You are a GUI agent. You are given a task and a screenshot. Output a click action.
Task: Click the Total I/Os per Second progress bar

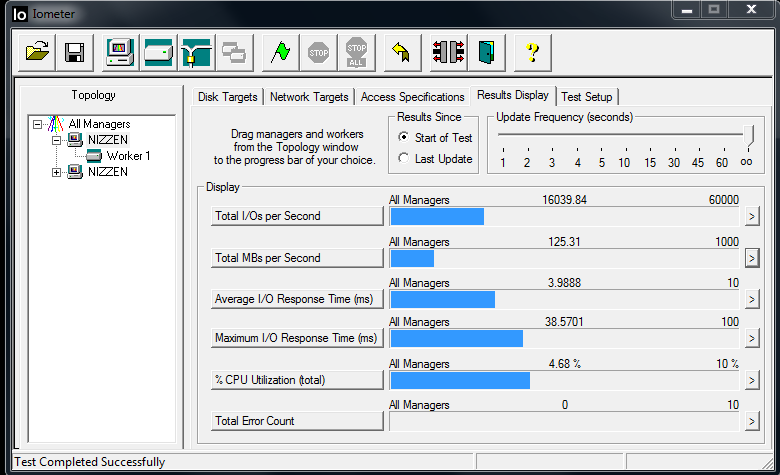click(565, 216)
